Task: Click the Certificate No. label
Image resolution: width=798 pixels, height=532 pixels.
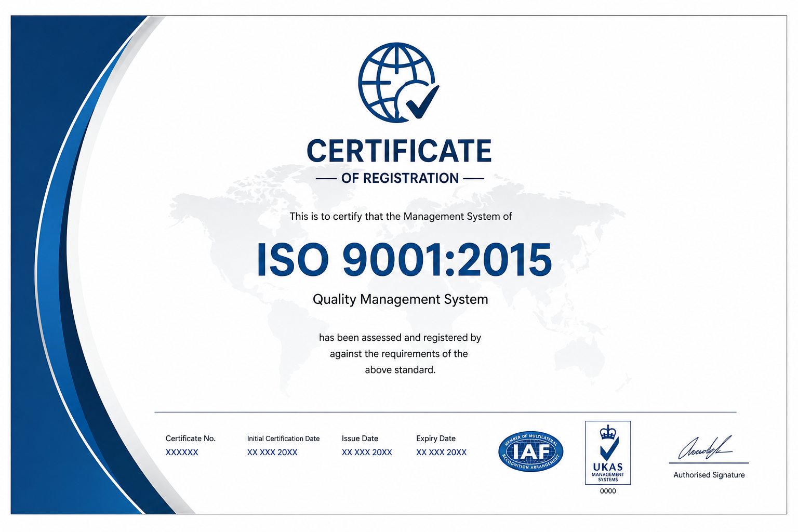Action: (191, 438)
